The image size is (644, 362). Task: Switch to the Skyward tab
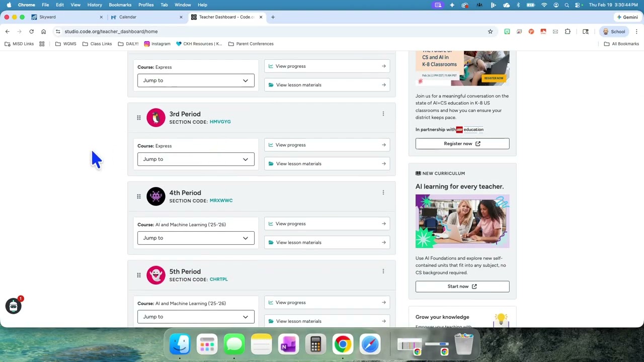pos(67,17)
